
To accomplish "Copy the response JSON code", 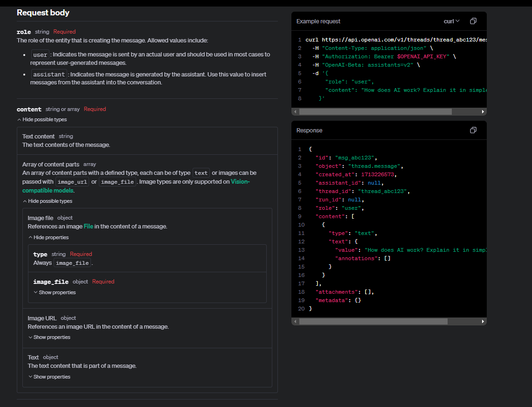I will pos(473,130).
